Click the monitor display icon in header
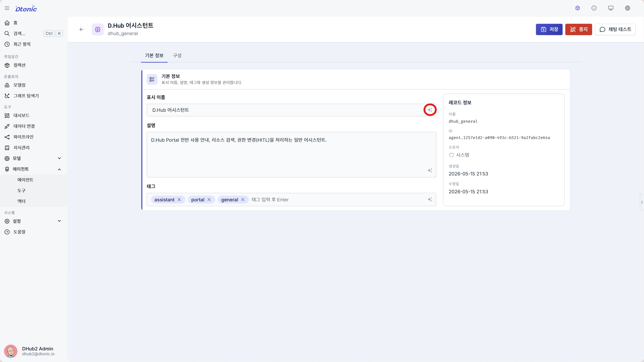 [x=611, y=8]
